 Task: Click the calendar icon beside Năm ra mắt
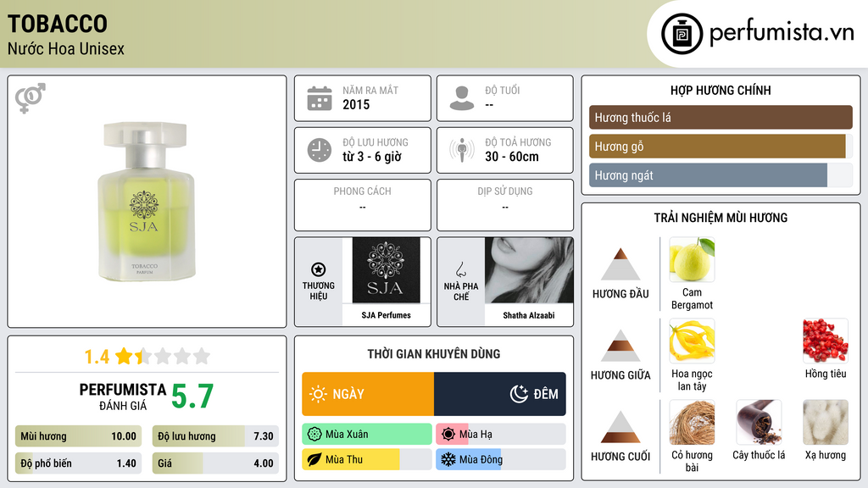click(x=320, y=98)
